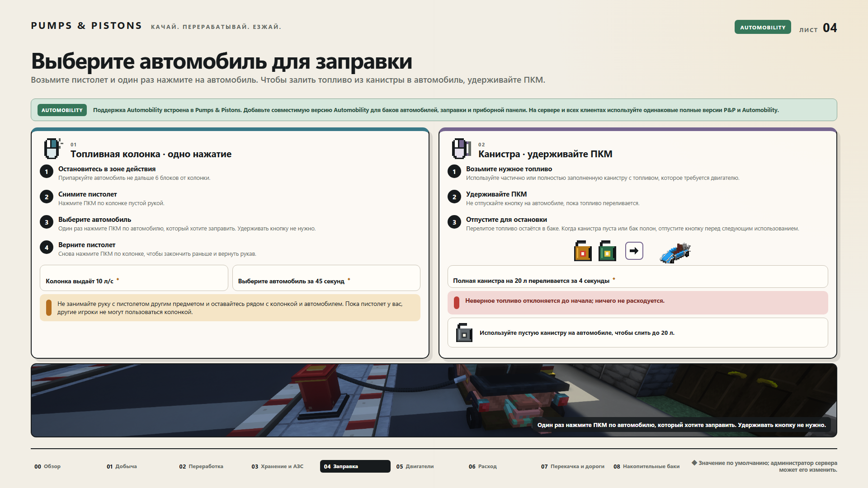868x488 pixels.
Task: Click step 3 bullet Выберите автомобиль
Action: pyautogui.click(x=47, y=222)
